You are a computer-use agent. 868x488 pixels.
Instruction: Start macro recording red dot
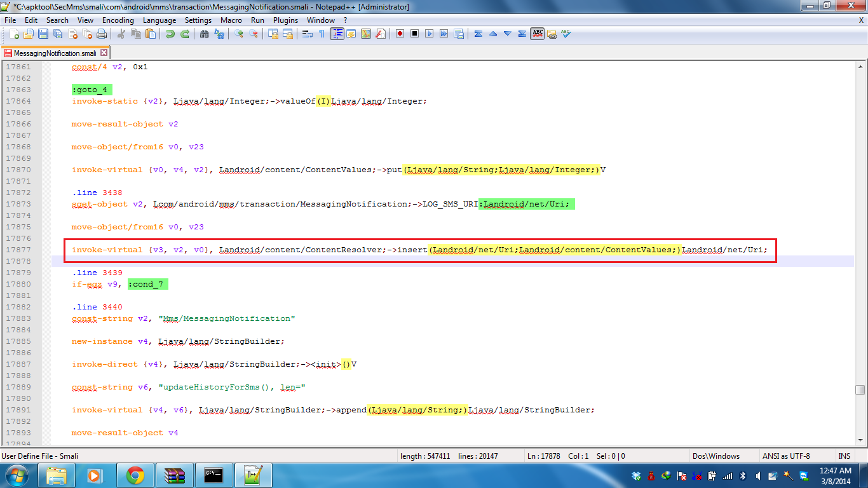(x=400, y=34)
